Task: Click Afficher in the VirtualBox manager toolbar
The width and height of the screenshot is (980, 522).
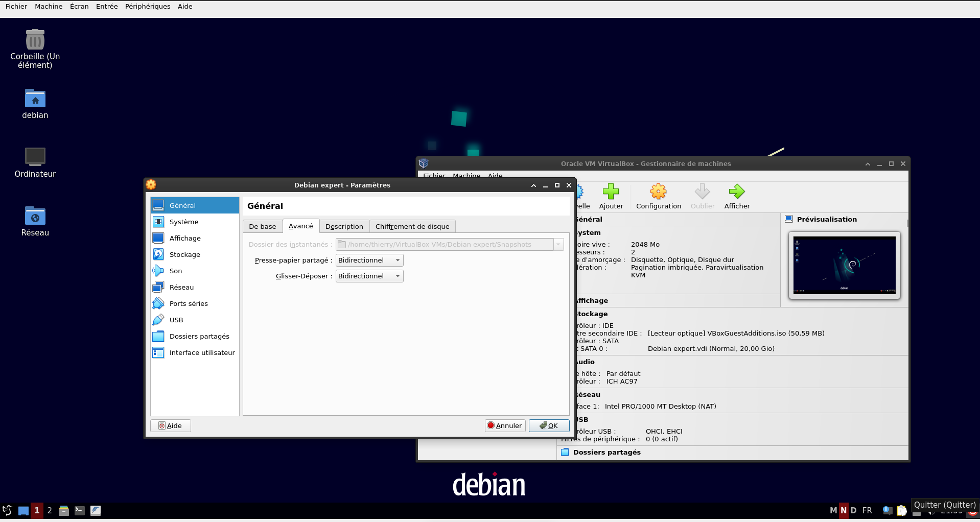Action: (x=737, y=197)
